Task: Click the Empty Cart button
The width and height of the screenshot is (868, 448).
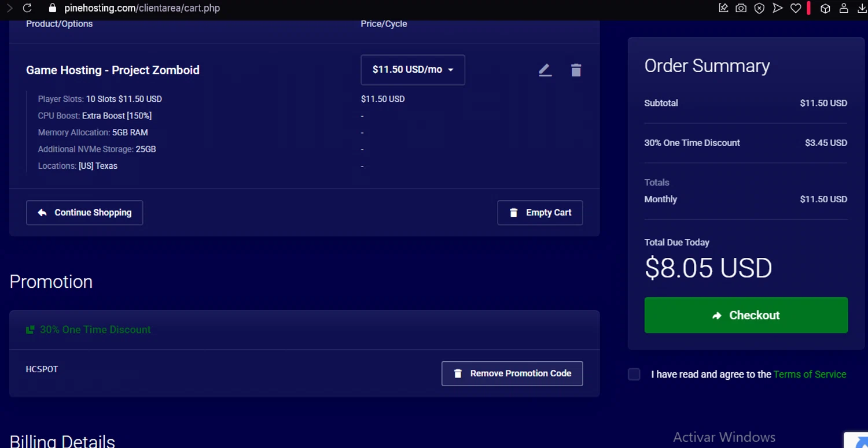Action: click(540, 213)
